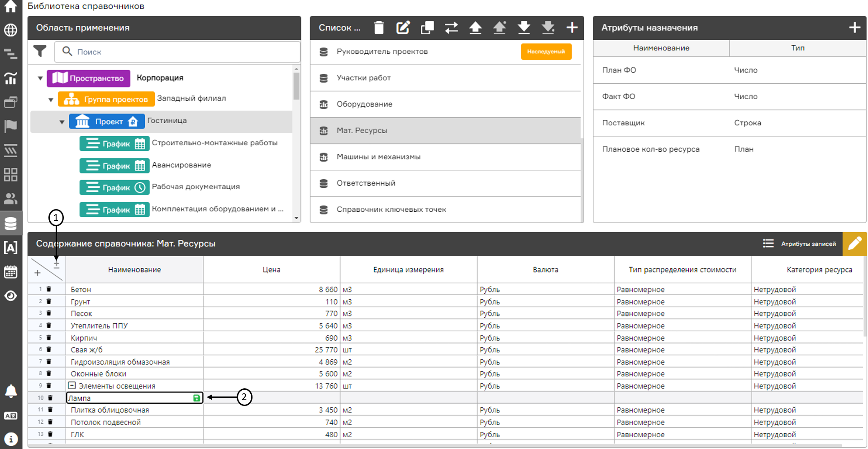Open the Оборудование list
Screen dimensions: 868x449
click(445, 104)
